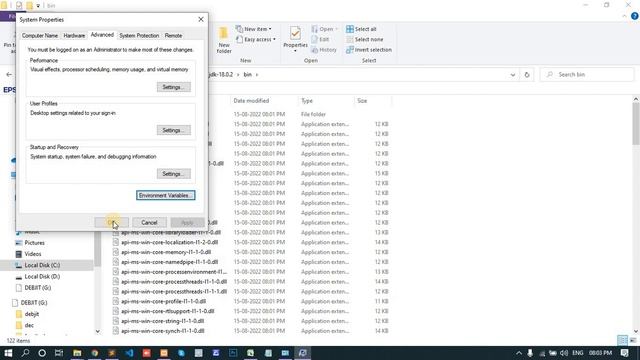Refresh the Explorer folder view
The width and height of the screenshot is (640, 360).
click(x=527, y=75)
